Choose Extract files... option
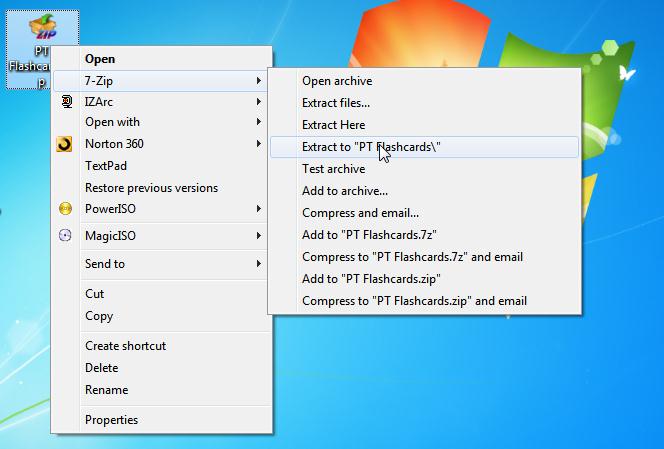 (x=424, y=103)
